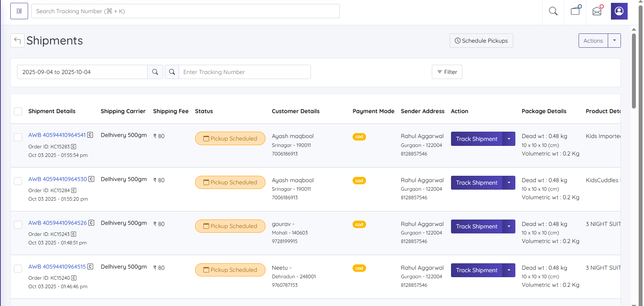The image size is (644, 306).
Task: Open the magnifier search icon in header
Action: 553,11
